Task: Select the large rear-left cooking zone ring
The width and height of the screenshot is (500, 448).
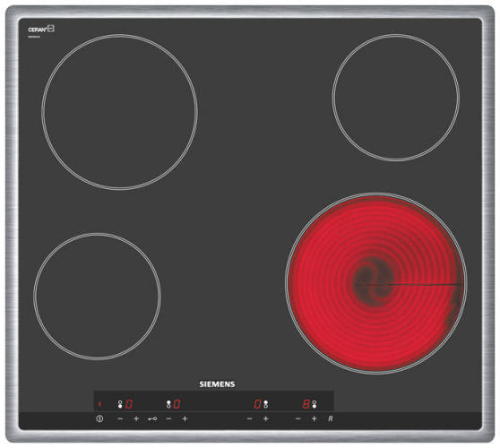Action: click(119, 112)
